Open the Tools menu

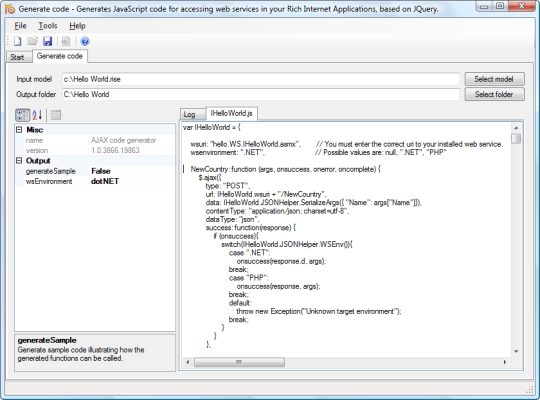click(48, 26)
